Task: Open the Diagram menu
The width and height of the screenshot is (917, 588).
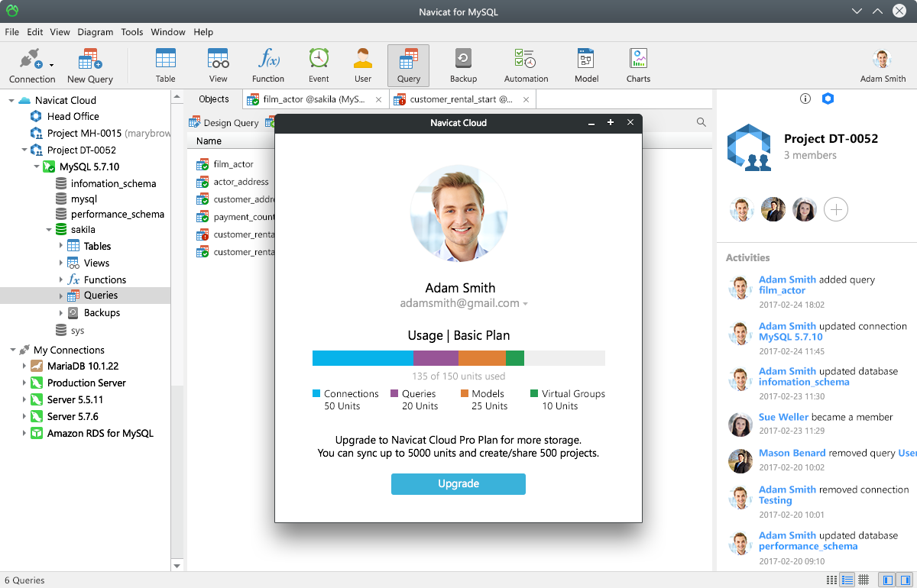Action: [96, 32]
